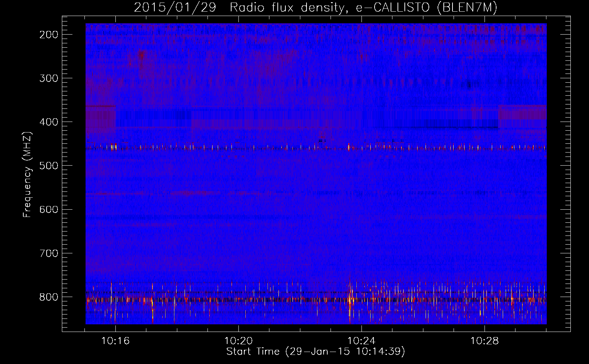Select the 10:20 time tick label

tap(238, 341)
